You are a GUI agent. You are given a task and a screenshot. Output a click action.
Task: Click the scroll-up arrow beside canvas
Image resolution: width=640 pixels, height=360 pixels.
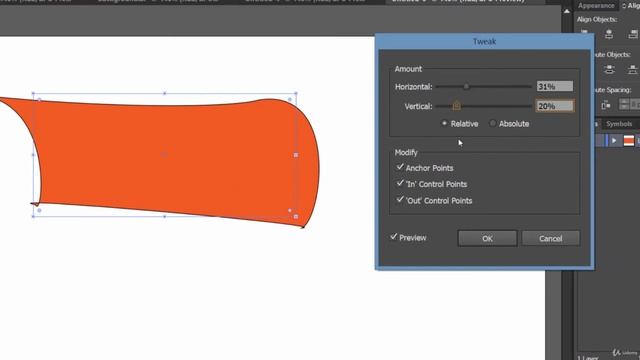pyautogui.click(x=567, y=11)
